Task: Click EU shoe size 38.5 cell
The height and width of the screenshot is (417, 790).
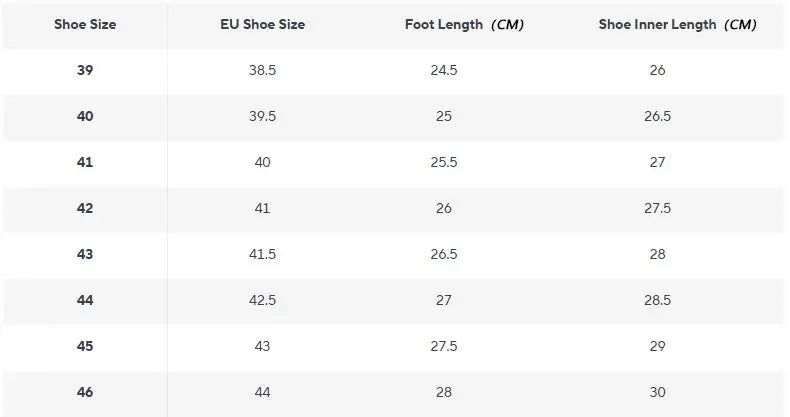Action: [x=262, y=70]
